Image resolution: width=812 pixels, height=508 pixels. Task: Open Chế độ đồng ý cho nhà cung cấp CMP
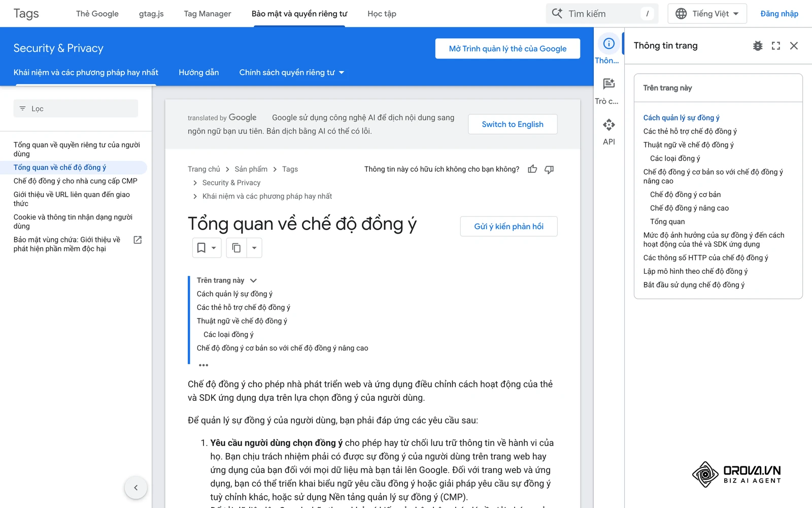tap(76, 181)
